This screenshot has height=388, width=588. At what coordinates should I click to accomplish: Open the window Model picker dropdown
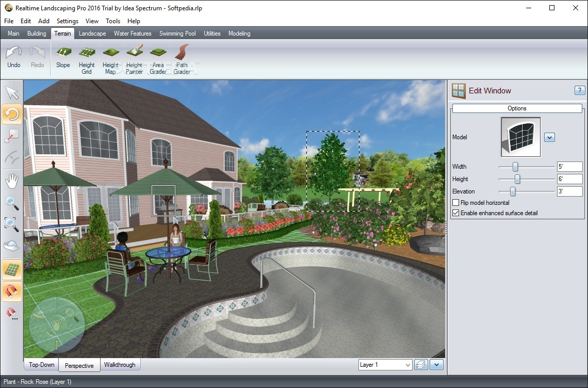coord(550,137)
